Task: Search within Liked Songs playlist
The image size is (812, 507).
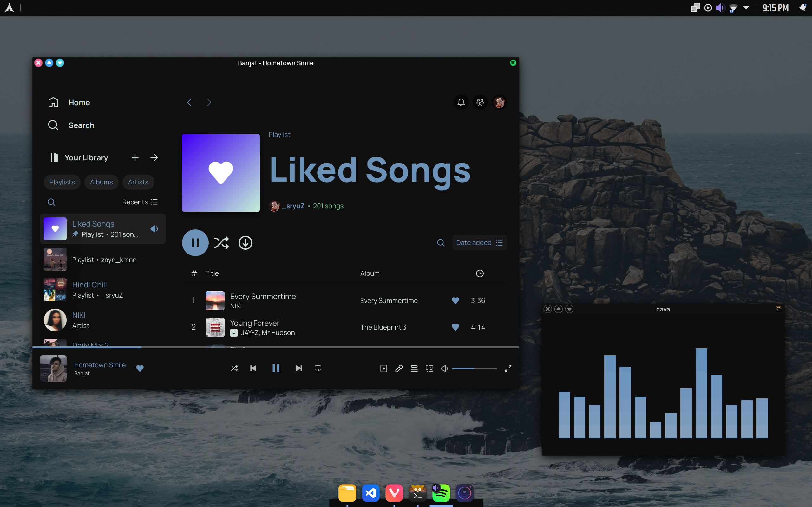Action: click(x=441, y=243)
